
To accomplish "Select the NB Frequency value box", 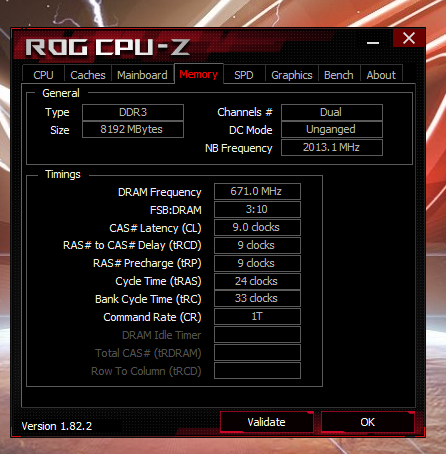I will click(x=332, y=147).
